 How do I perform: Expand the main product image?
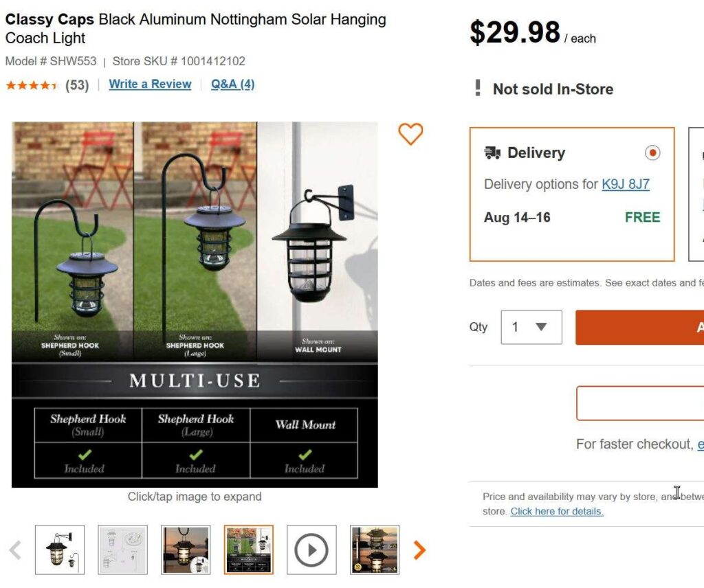coord(195,304)
